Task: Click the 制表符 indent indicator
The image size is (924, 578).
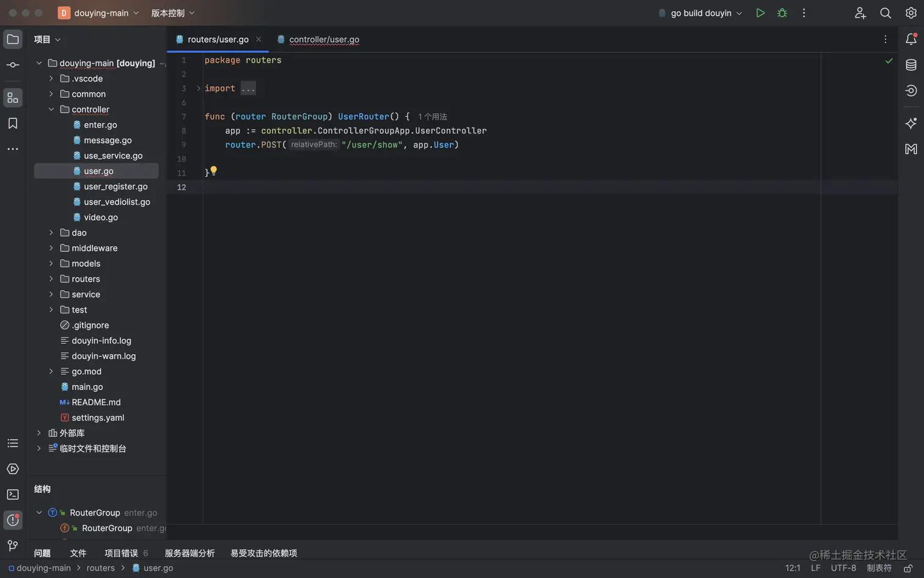Action: pyautogui.click(x=879, y=568)
